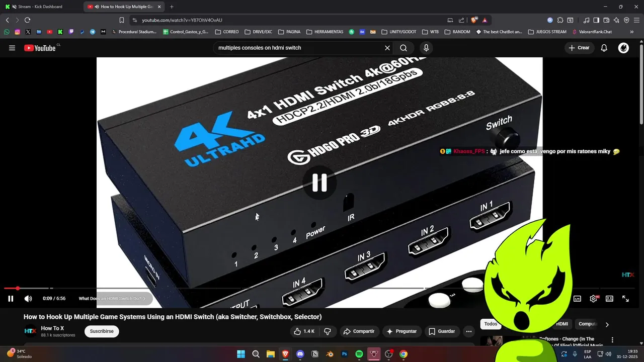
Task: Open Twitch bookmark icon
Action: [x=71, y=32]
